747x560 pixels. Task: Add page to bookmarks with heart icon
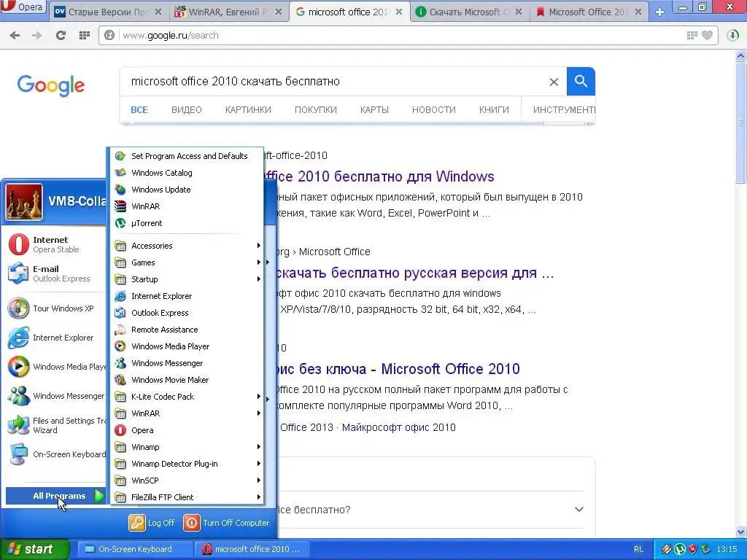coord(708,35)
